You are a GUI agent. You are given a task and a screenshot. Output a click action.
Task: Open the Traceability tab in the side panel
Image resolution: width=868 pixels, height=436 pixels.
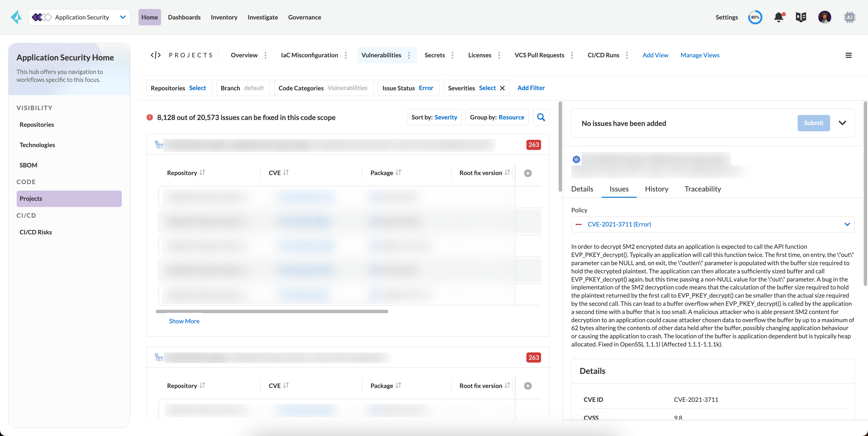pyautogui.click(x=703, y=189)
